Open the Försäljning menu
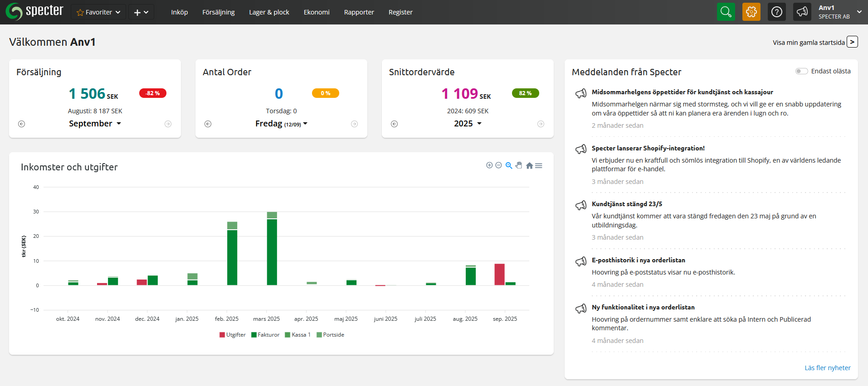The width and height of the screenshot is (868, 386). click(x=218, y=12)
